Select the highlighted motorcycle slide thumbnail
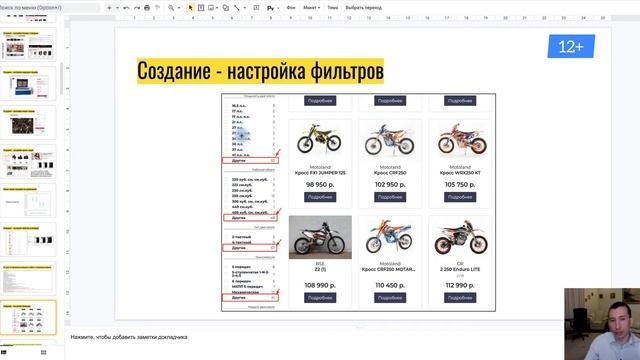640x360 pixels. [x=28, y=318]
